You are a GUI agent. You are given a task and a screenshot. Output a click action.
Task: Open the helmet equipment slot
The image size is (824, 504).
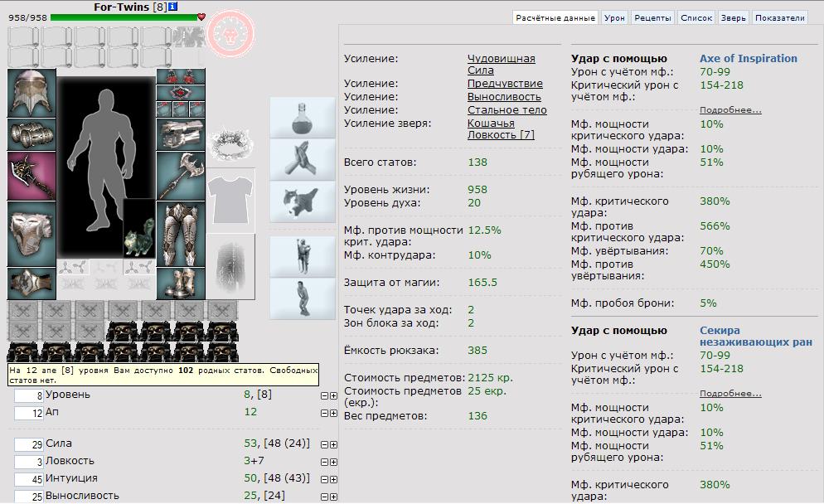point(32,93)
